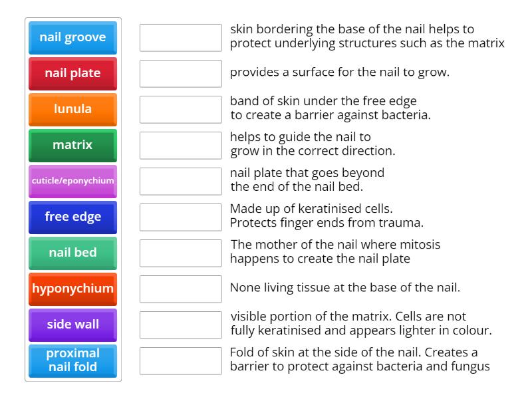Screen dimensions: 532x399
Task: Click the 'lunula' tile
Action: [x=72, y=110]
